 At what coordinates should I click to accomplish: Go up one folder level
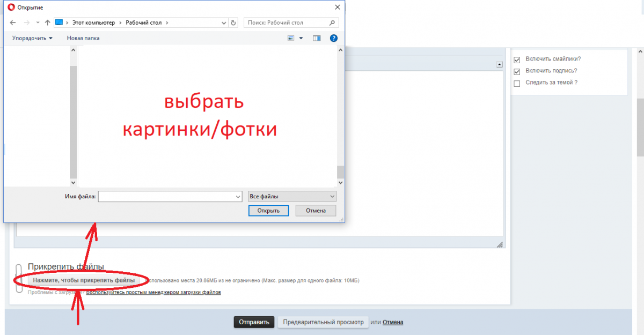tap(47, 23)
